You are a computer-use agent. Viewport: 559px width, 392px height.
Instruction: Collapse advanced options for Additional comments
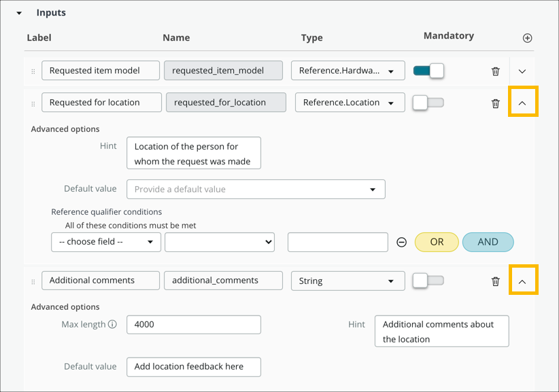tap(522, 282)
